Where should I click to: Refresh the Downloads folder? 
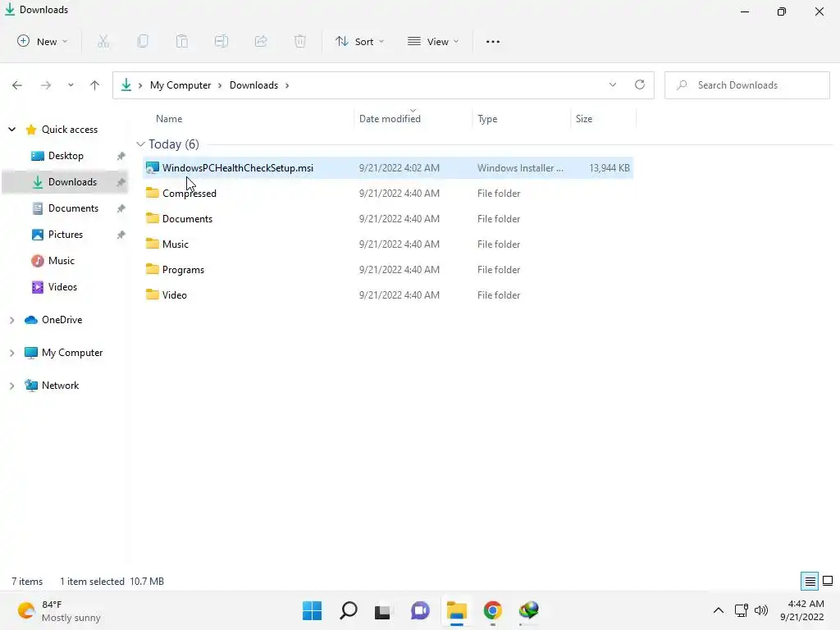click(x=640, y=84)
